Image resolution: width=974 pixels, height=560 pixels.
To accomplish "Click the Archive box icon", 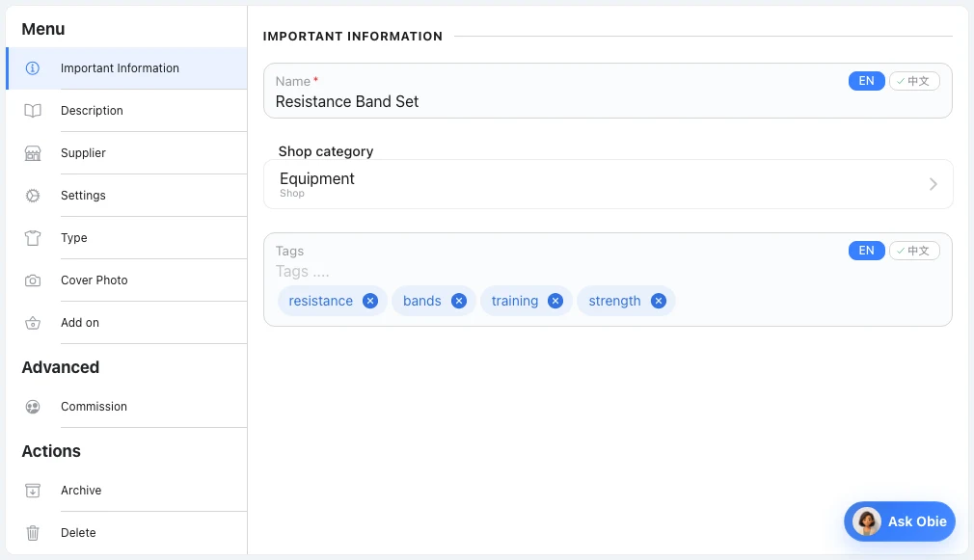I will tap(32, 491).
